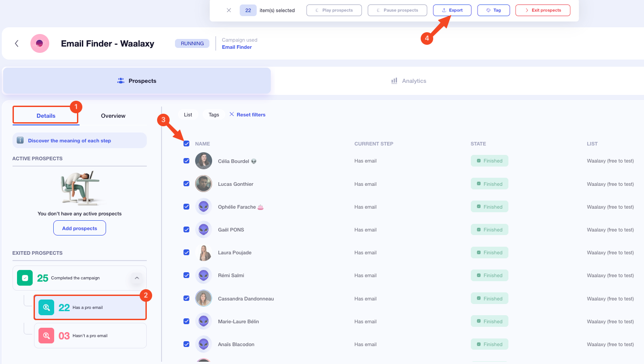Click the info icon in the Discover banner
This screenshot has height=364, width=644.
[x=20, y=141]
